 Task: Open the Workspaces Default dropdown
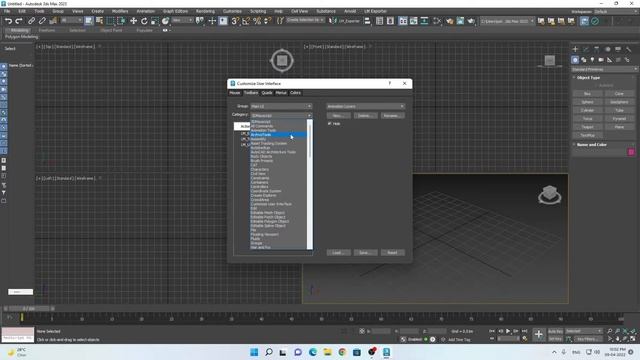tap(616, 11)
